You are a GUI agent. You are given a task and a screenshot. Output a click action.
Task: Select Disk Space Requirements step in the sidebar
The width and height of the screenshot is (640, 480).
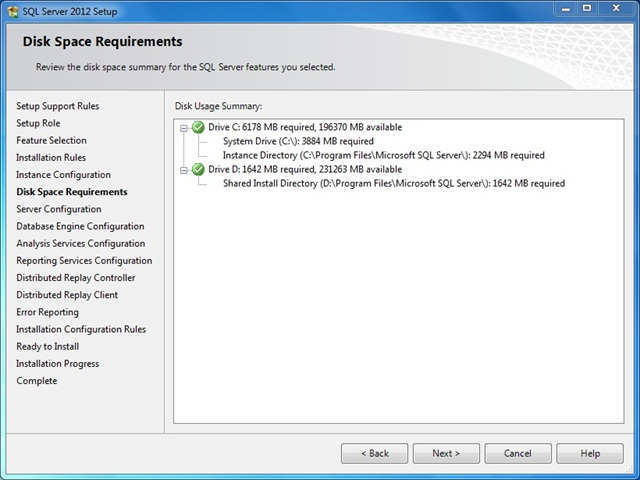click(x=72, y=192)
